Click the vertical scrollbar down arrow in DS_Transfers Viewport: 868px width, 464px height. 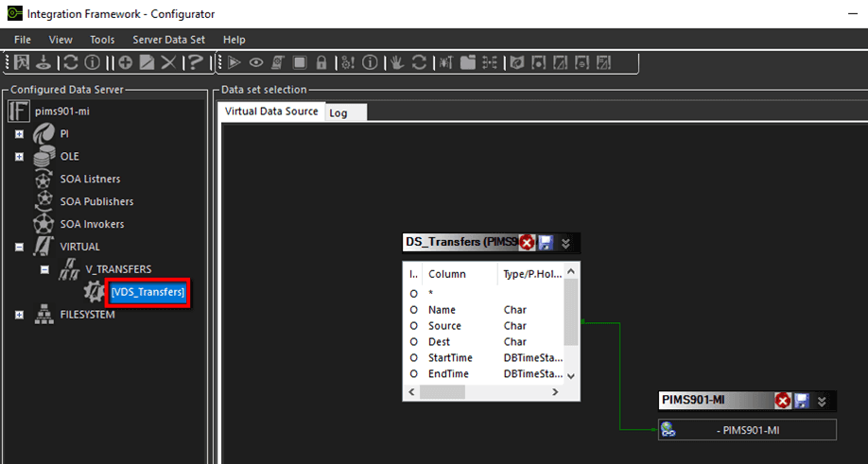tap(571, 376)
